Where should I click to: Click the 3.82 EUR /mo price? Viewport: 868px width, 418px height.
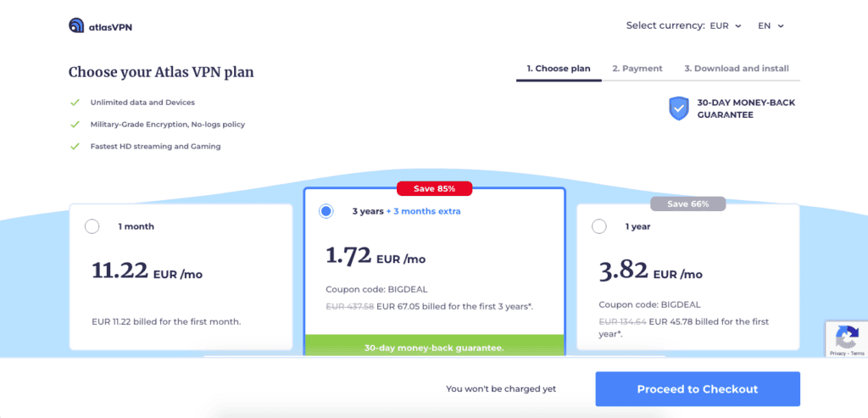click(x=651, y=271)
